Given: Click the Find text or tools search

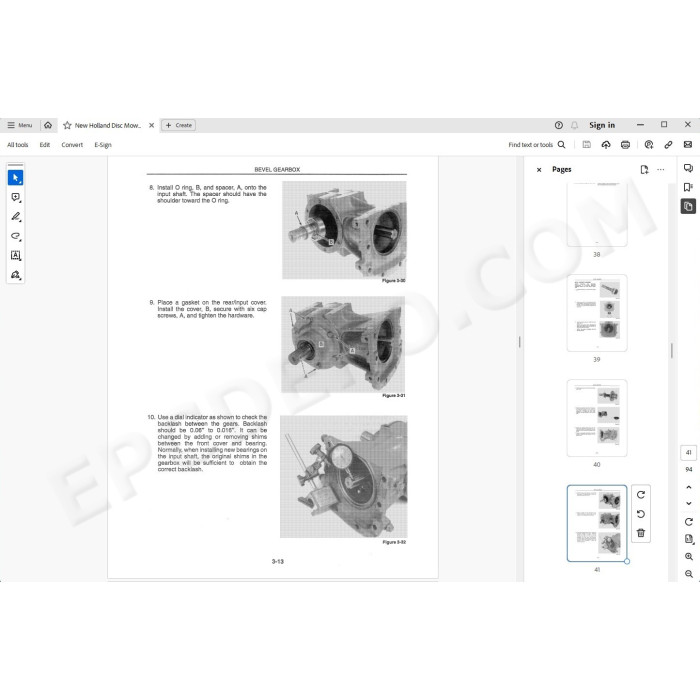Looking at the screenshot, I should coord(537,145).
